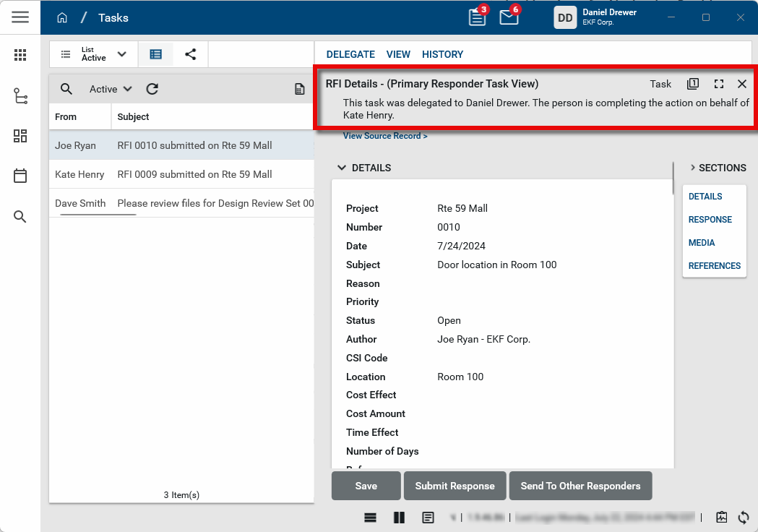Screen dimensions: 758x532
Task: Switch to two-column layout in status bar
Action: click(x=399, y=518)
